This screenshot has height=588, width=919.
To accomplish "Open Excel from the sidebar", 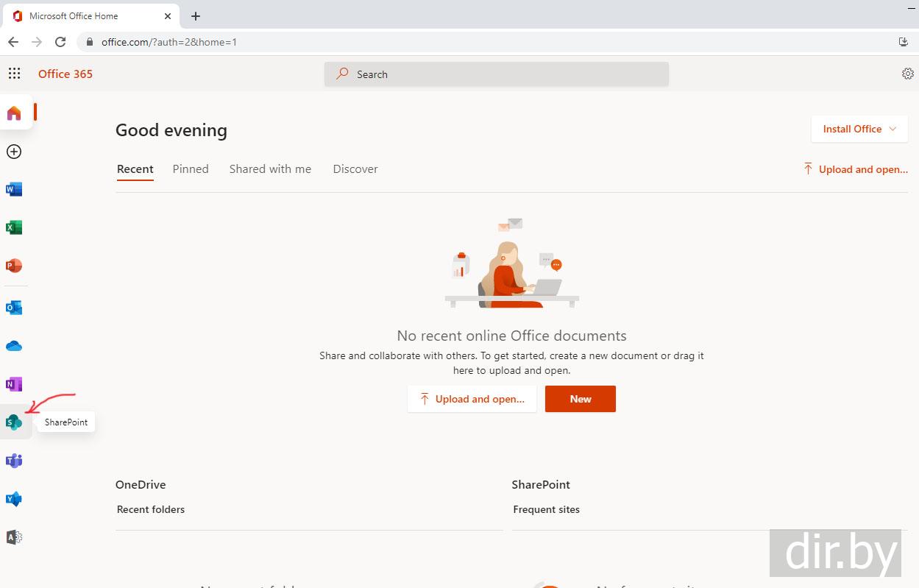I will click(x=14, y=227).
